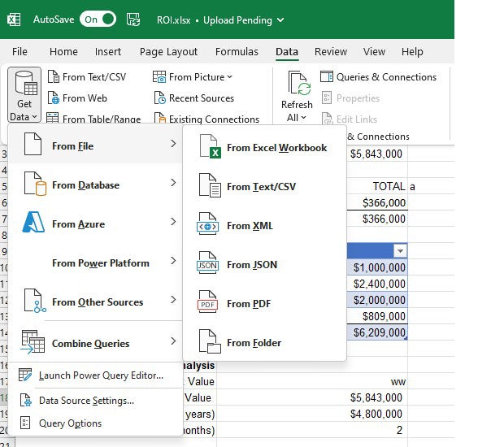Open the Page Layout tab
The width and height of the screenshot is (504, 447).
coord(168,52)
